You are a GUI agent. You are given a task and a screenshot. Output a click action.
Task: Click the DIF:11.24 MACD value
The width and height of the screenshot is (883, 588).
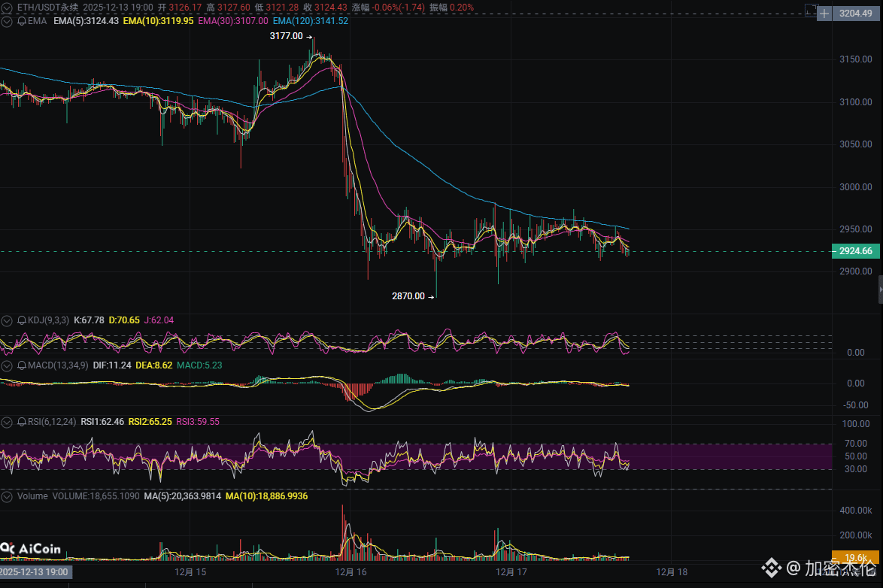tap(112, 365)
